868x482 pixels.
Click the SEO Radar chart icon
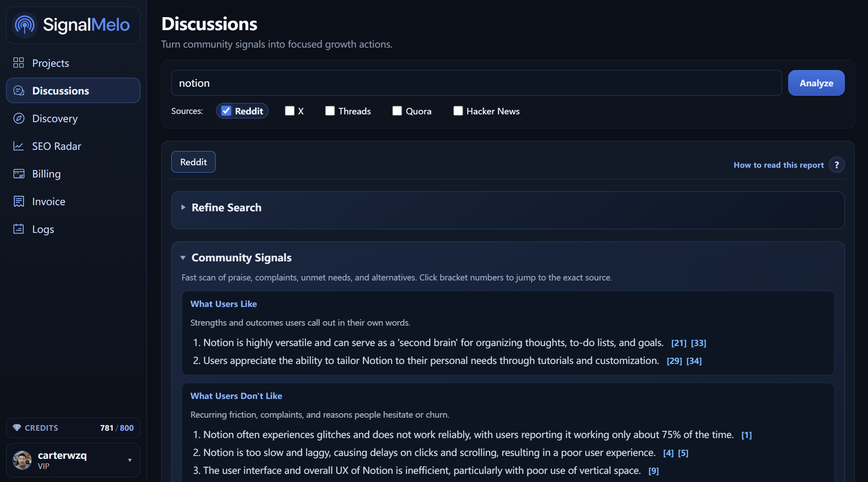click(19, 146)
